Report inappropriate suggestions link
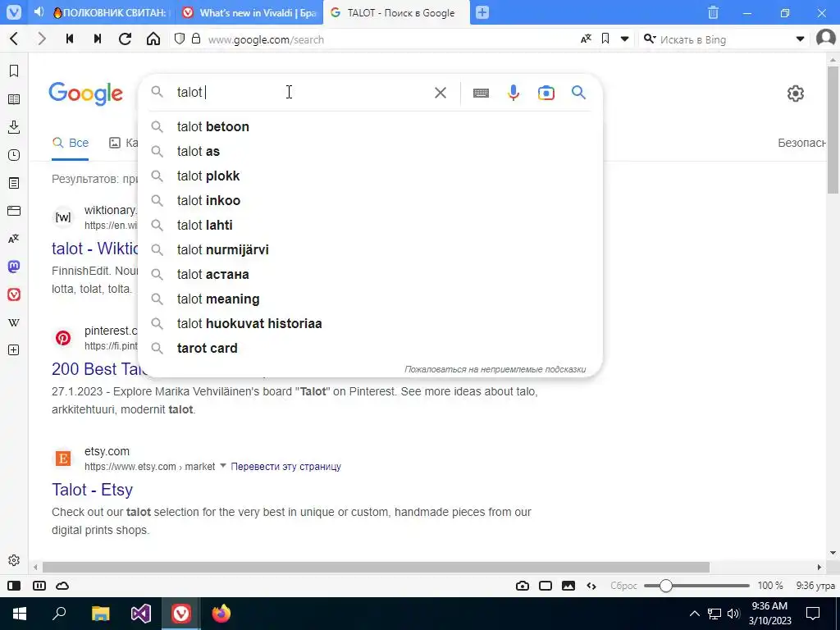Screen dimensions: 840x630 pos(495,369)
